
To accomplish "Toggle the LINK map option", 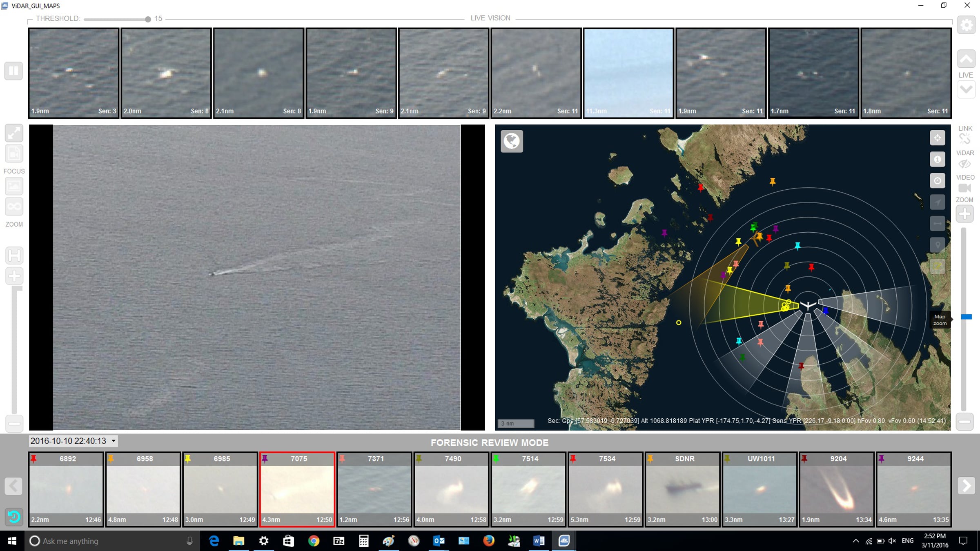I will point(965,139).
